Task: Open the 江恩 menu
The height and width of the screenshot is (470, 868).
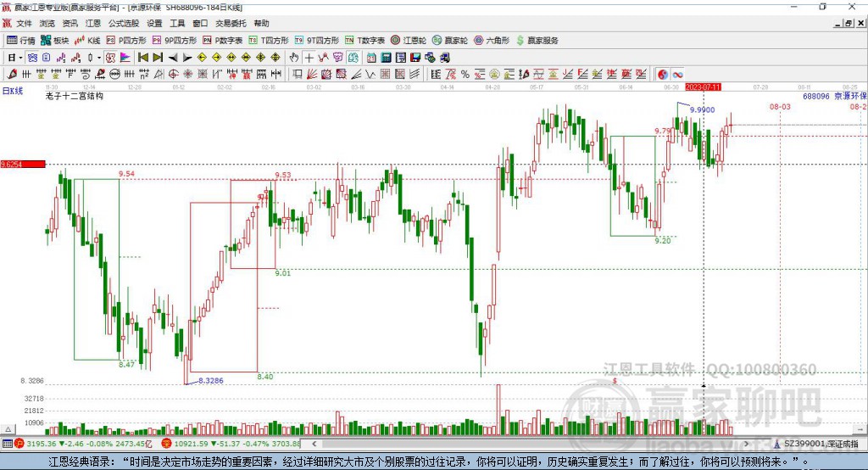Action: 93,23
